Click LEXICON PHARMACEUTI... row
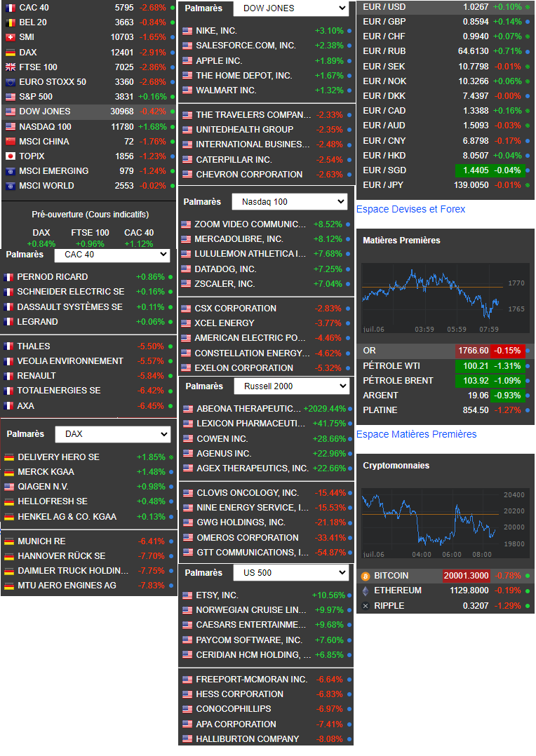Viewport: 536px width, 756px height. click(x=267, y=424)
